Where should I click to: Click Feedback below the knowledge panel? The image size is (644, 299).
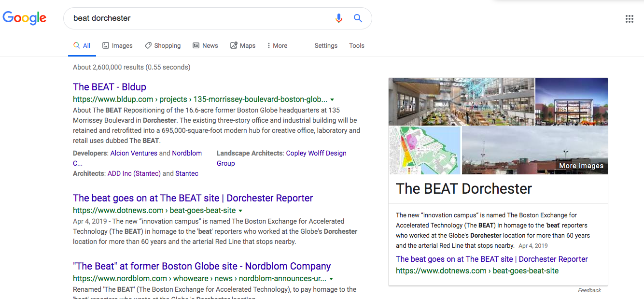[589, 290]
